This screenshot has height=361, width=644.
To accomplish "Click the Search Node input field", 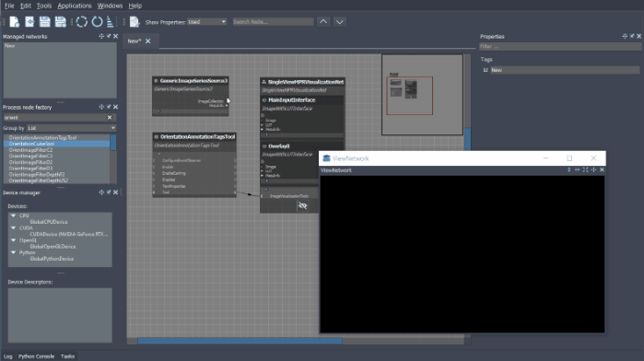I will [x=273, y=22].
